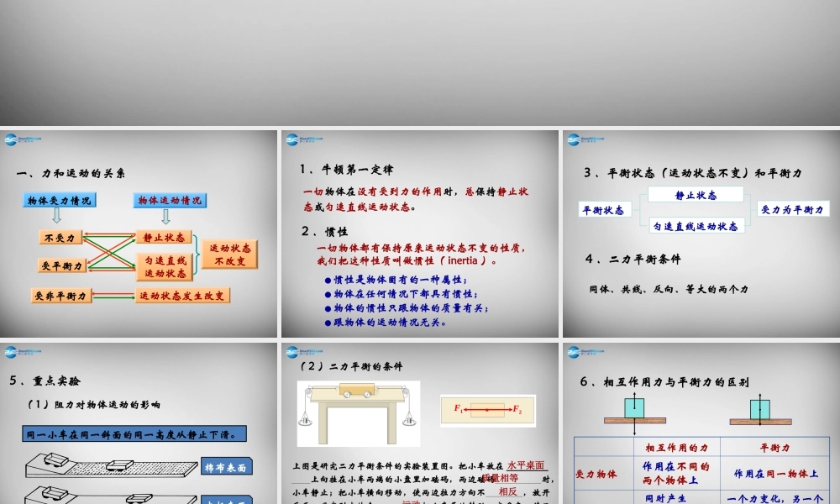Click the heading 2、惯性
The image size is (840, 504).
pos(324,231)
